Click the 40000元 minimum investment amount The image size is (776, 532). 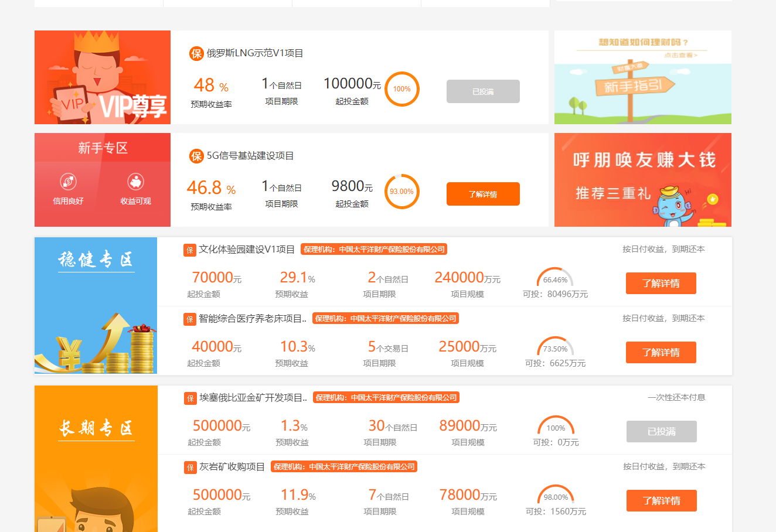(217, 347)
